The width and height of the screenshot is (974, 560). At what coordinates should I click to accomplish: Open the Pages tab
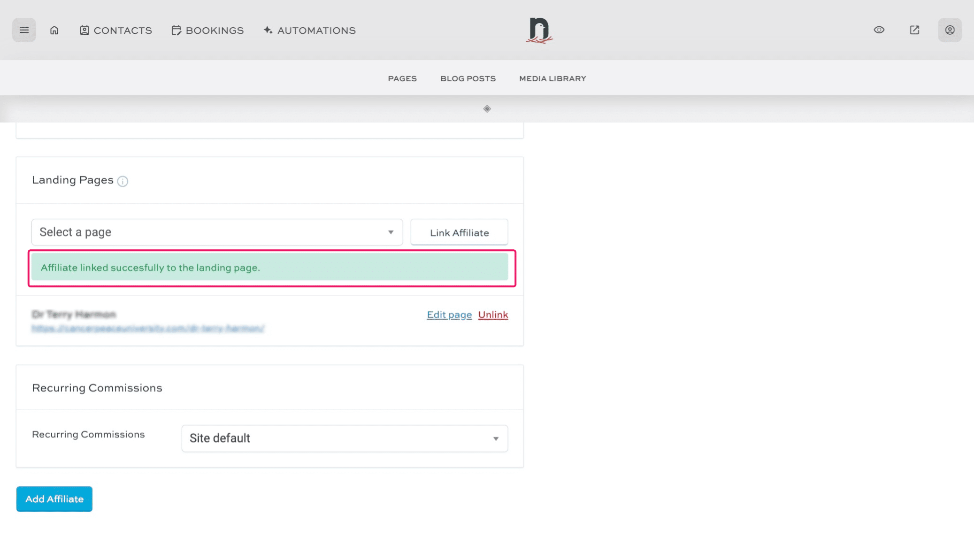[402, 78]
